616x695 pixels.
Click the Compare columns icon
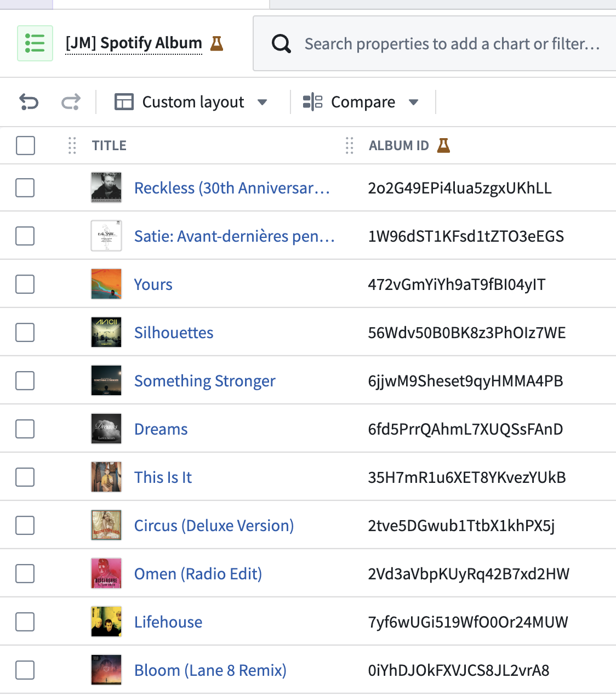(312, 102)
